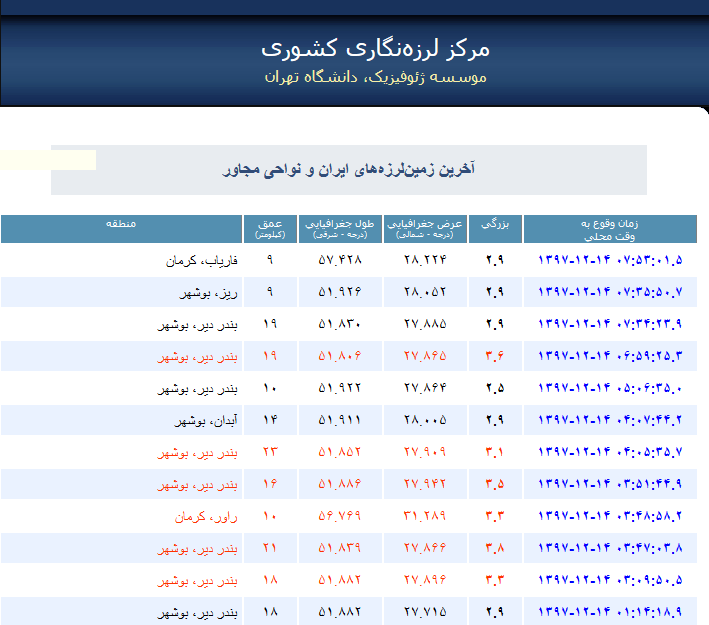Click the magnitude value ۳.۶

click(495, 356)
